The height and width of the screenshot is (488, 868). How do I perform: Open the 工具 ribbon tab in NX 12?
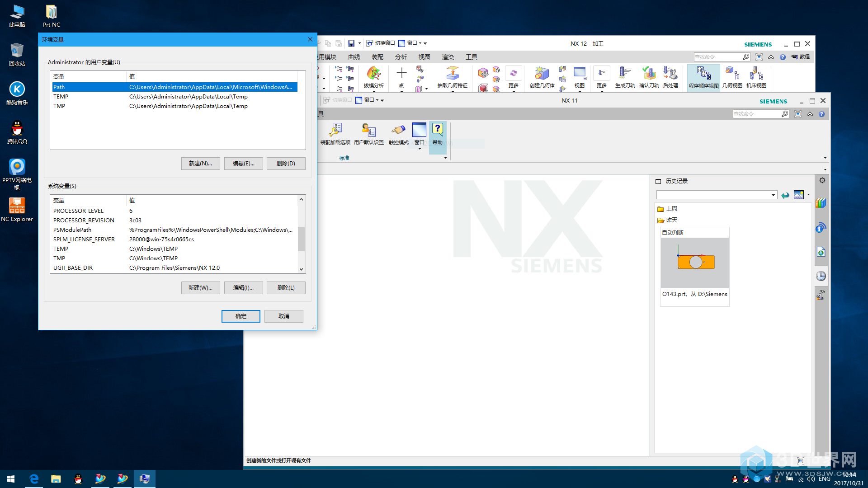coord(472,57)
